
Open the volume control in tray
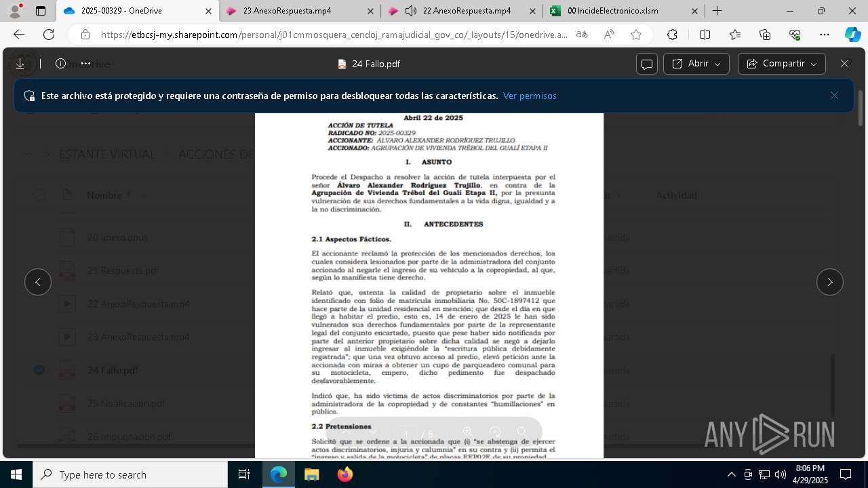click(781, 474)
